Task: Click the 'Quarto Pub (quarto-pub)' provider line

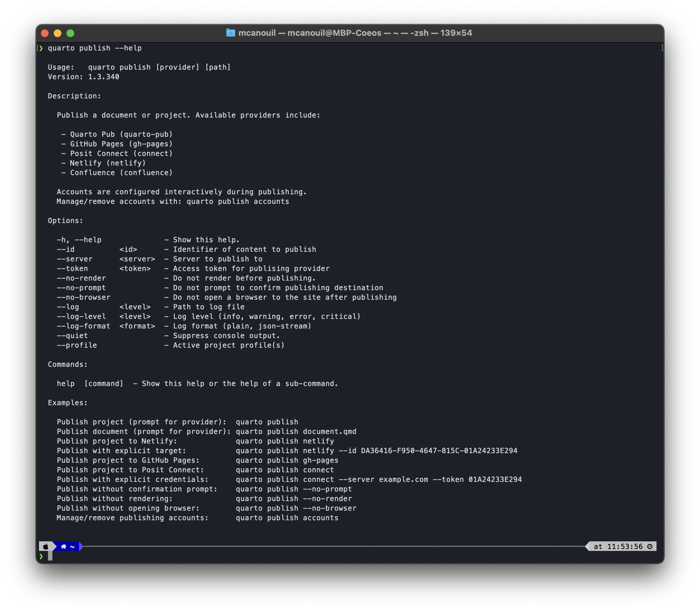Action: (117, 134)
